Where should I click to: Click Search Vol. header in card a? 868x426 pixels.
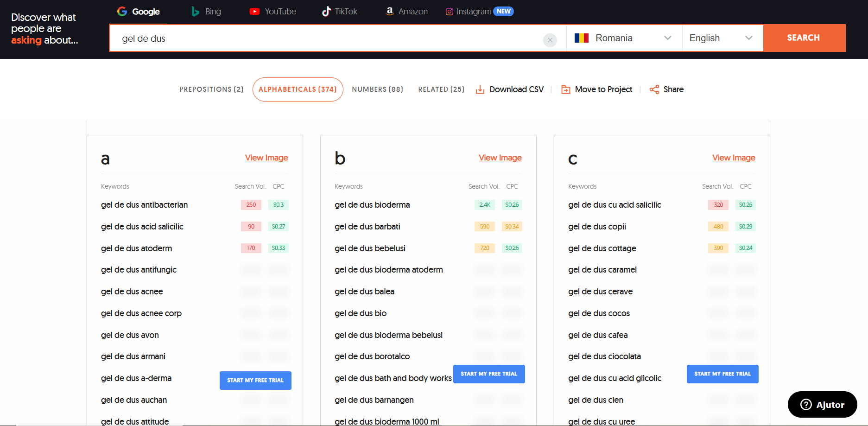250,186
